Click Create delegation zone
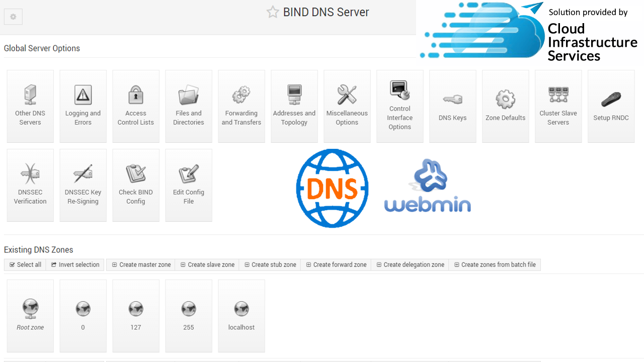This screenshot has height=362, width=644. [x=410, y=264]
